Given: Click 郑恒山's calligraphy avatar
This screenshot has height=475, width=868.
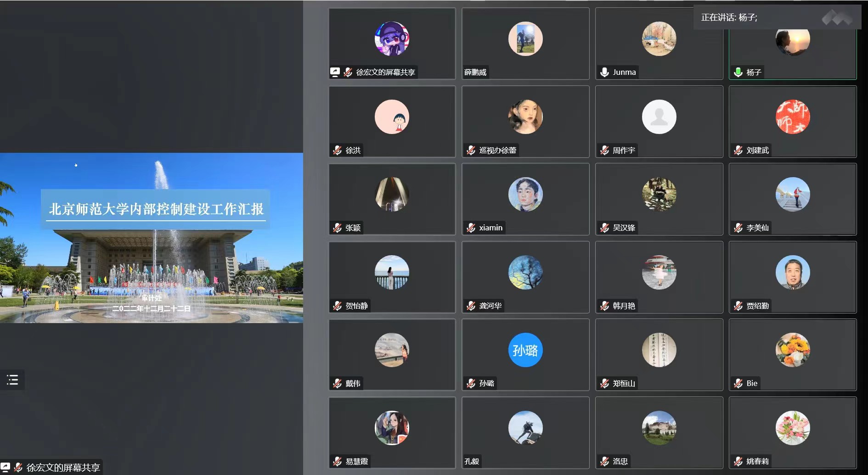Looking at the screenshot, I should pos(659,350).
